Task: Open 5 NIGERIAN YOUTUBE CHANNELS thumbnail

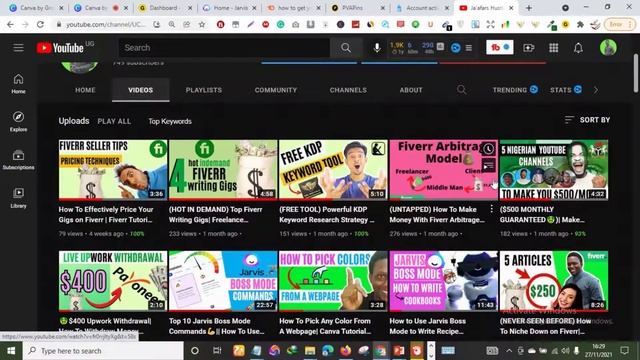Action: (x=554, y=170)
